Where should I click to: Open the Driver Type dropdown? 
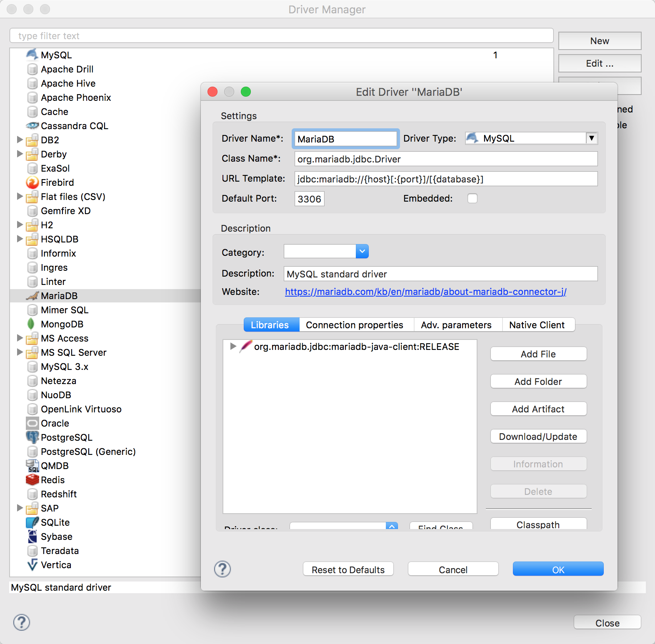tap(591, 138)
